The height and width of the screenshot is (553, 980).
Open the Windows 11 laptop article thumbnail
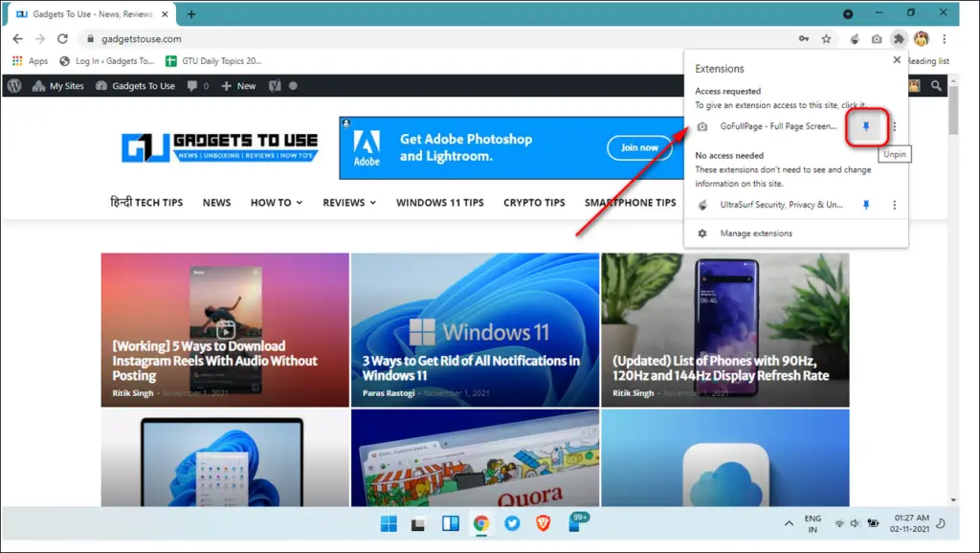225,458
